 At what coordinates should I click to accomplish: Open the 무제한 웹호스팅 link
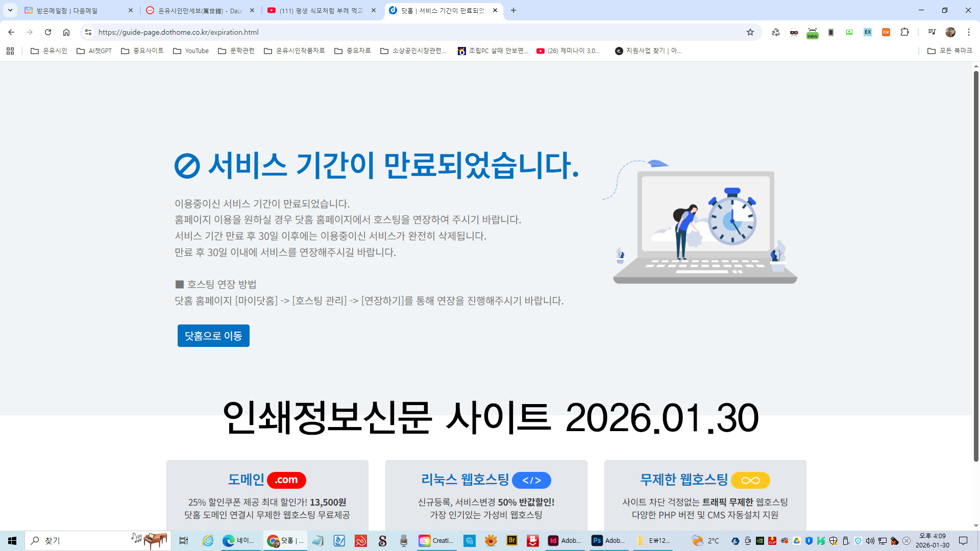pyautogui.click(x=684, y=480)
